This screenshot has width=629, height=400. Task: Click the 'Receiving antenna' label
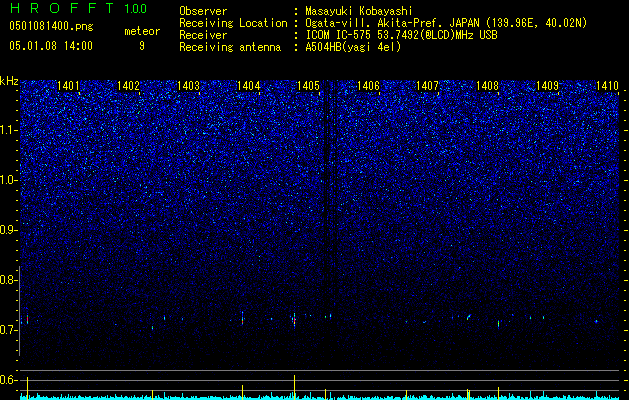pos(230,47)
